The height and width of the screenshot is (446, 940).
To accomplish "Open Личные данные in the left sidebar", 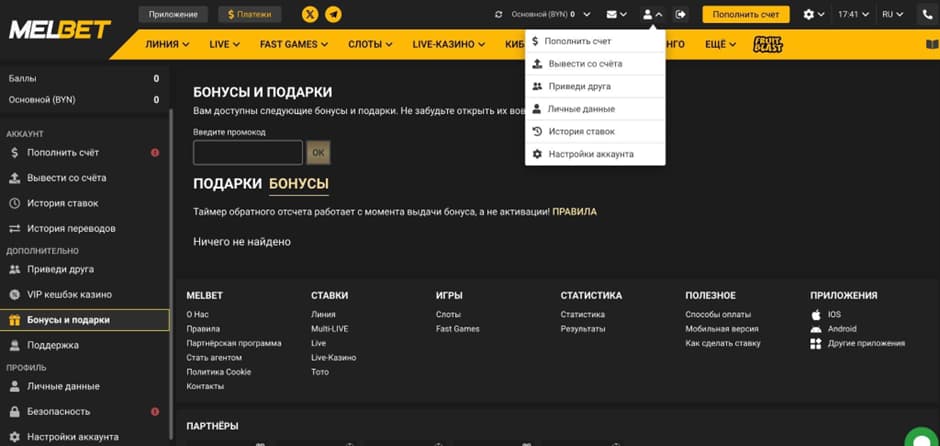I will [x=85, y=387].
